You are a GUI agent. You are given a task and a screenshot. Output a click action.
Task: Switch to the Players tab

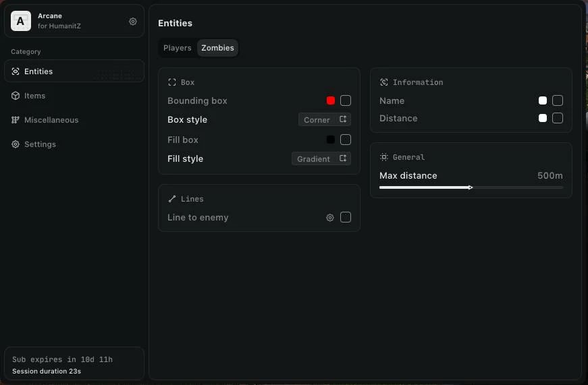[x=178, y=48]
